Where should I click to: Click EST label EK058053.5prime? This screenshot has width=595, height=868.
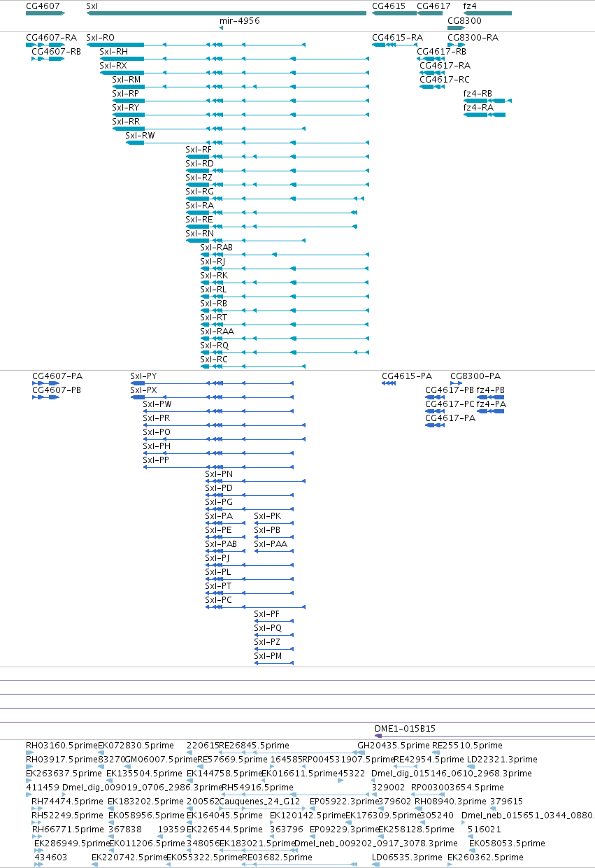coord(507,844)
